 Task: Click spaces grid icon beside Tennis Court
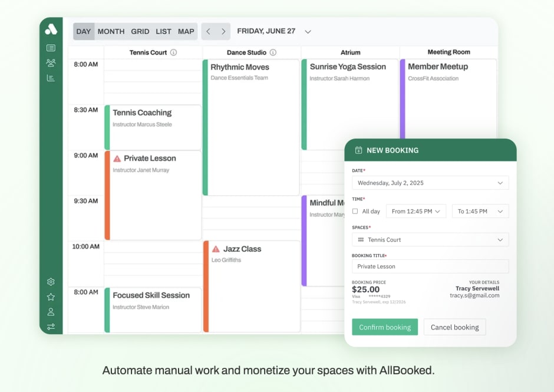point(361,240)
